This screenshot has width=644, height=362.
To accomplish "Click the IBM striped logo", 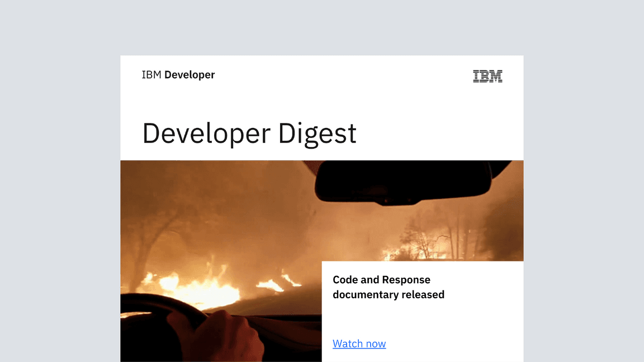I will click(487, 76).
